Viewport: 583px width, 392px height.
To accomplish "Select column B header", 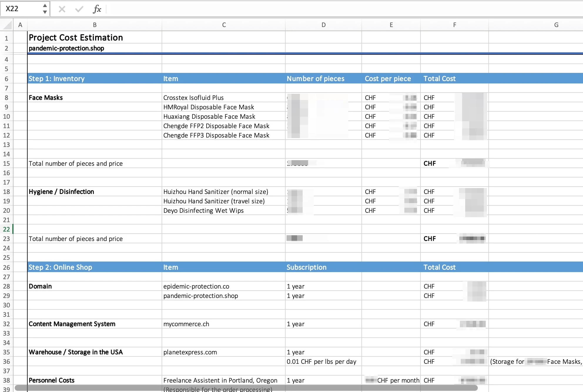I will tap(95, 25).
